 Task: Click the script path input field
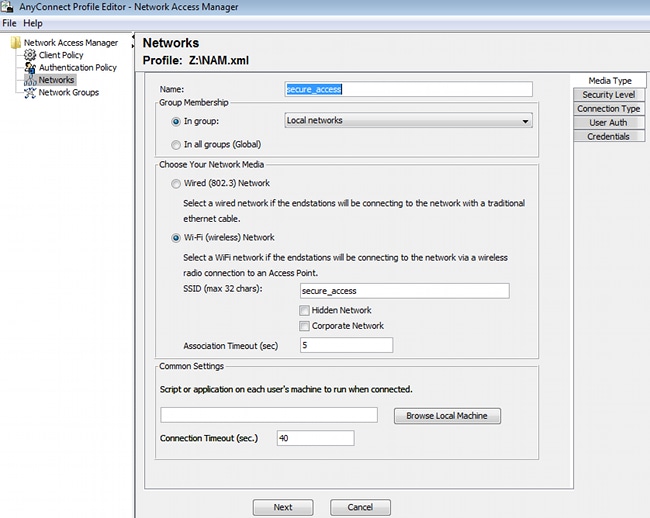pyautogui.click(x=269, y=415)
